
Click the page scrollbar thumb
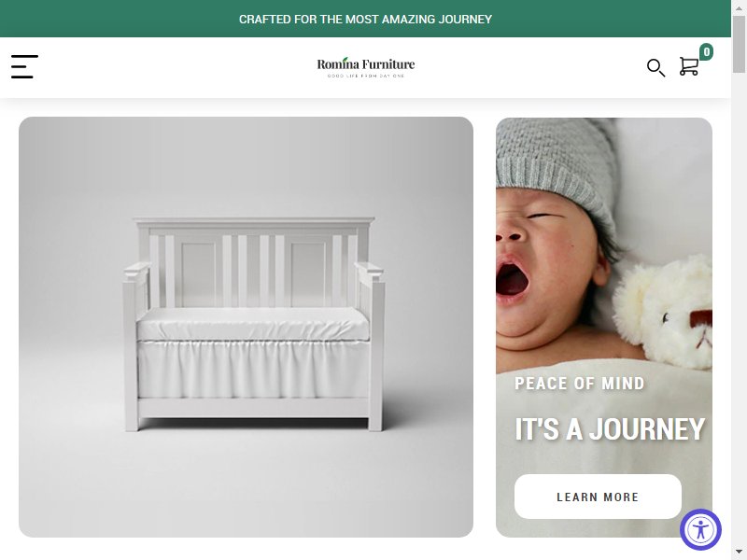pos(739,44)
